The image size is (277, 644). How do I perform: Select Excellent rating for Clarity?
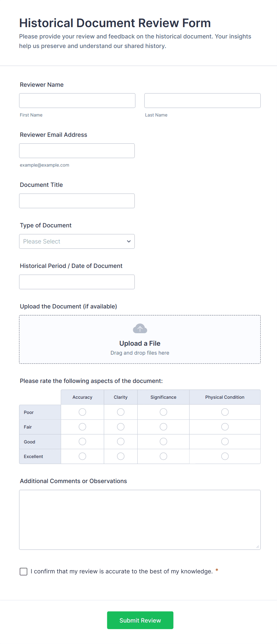click(120, 456)
